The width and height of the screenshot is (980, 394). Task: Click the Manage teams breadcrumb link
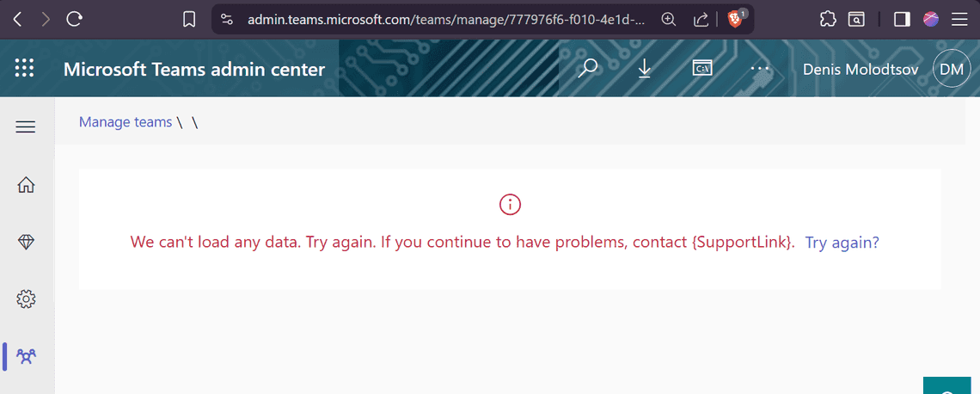click(126, 122)
